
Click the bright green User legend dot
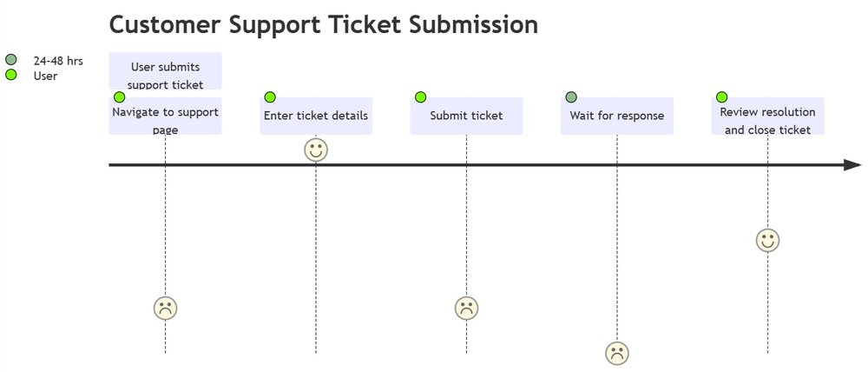point(11,75)
